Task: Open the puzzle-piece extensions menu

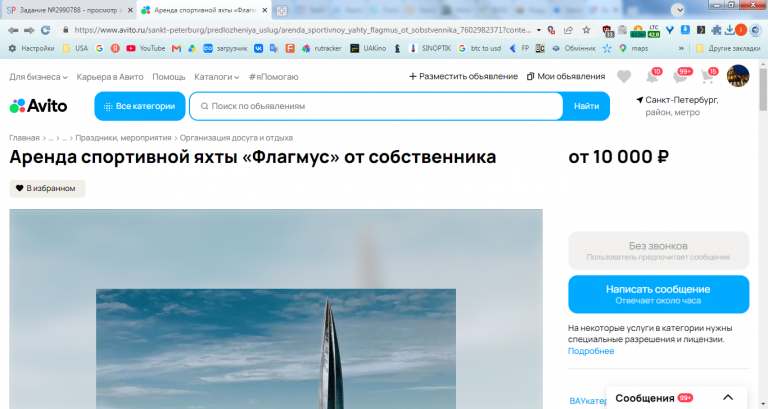Action: pos(716,30)
